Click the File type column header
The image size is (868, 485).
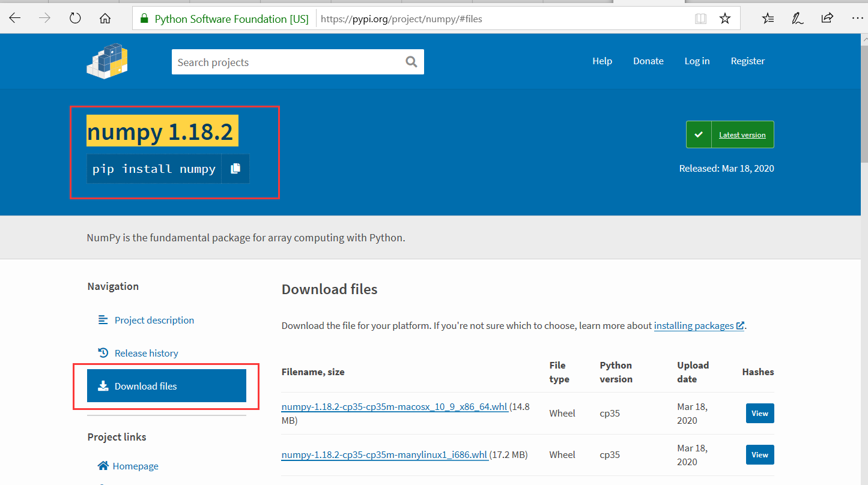click(559, 372)
